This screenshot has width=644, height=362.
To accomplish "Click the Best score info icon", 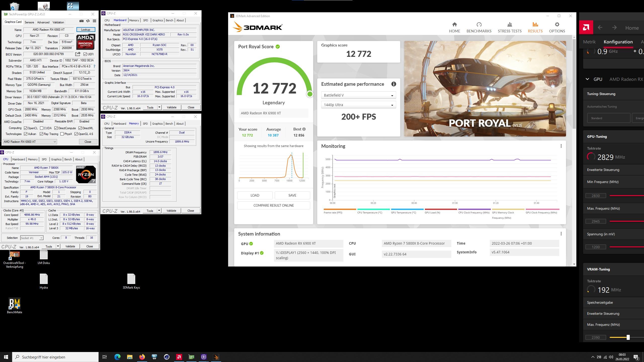I will (304, 129).
